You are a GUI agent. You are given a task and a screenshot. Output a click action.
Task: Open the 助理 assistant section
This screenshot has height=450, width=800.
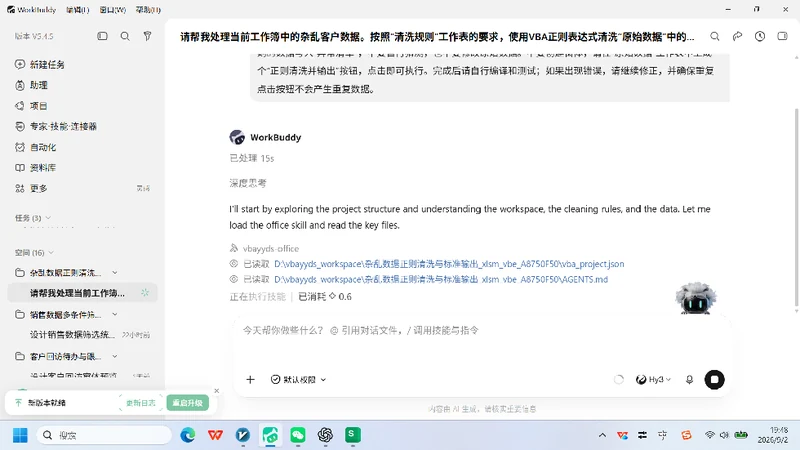point(31,85)
